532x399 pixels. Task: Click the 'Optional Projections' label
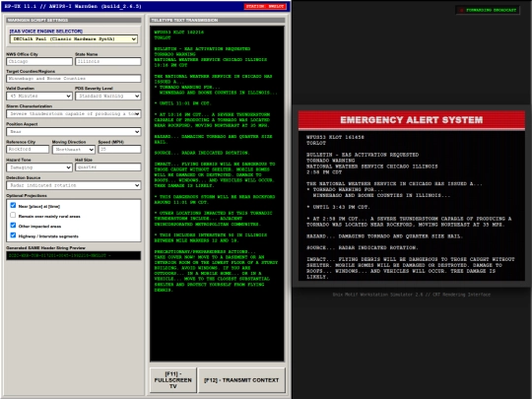coord(27,196)
